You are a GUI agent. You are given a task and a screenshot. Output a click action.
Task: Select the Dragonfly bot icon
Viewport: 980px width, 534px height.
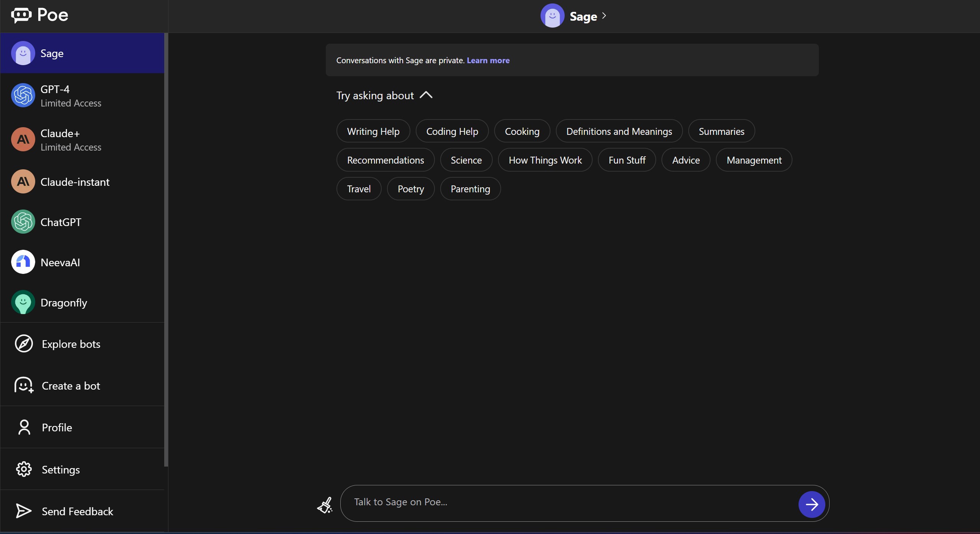tap(22, 302)
